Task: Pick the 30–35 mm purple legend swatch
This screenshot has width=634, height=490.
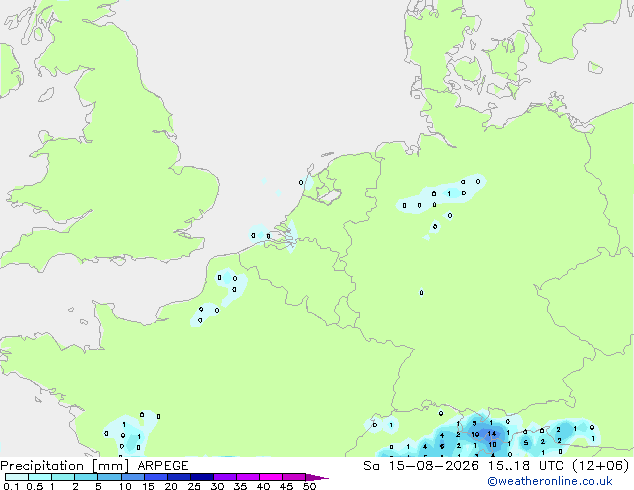Action: tap(225, 477)
